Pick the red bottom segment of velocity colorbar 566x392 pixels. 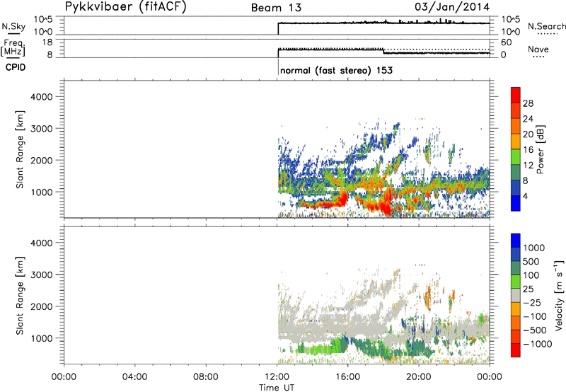tap(516, 350)
